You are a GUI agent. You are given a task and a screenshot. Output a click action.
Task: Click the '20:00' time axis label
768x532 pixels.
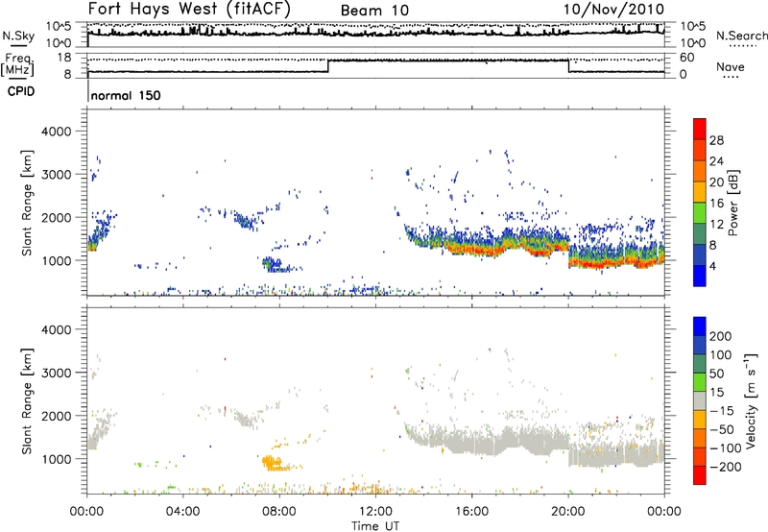point(567,512)
